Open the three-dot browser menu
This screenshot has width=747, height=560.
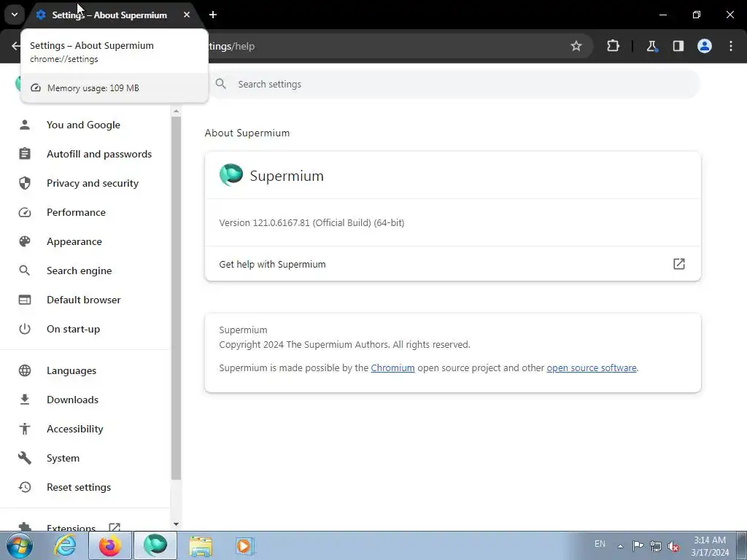coord(731,46)
